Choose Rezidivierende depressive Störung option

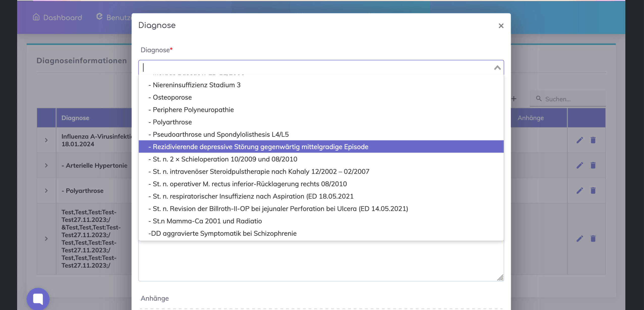(260, 147)
